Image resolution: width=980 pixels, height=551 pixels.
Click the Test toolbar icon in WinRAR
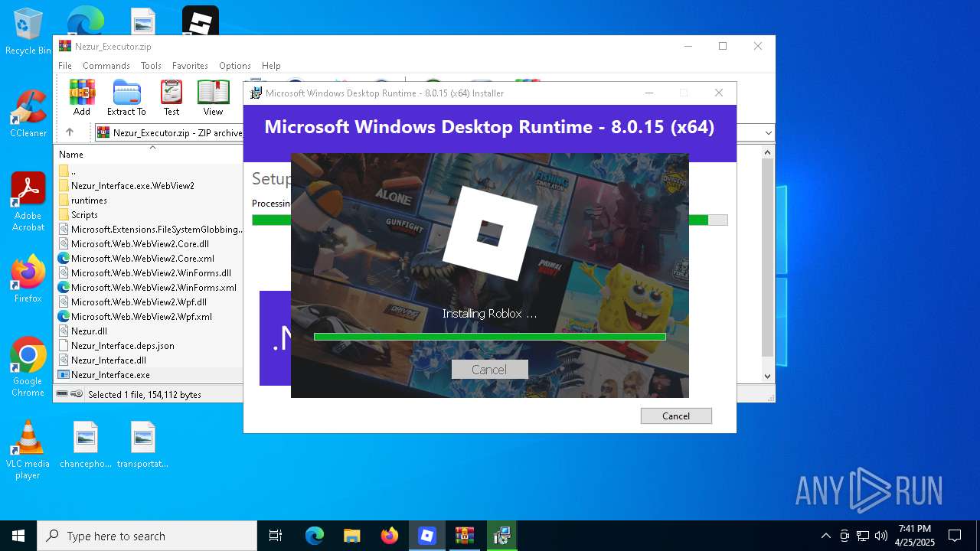(171, 97)
